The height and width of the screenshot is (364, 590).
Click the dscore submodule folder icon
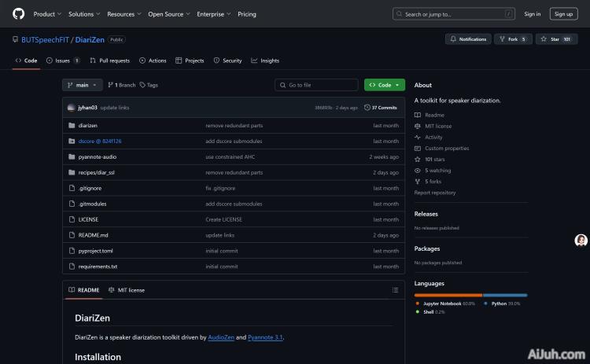coord(72,142)
